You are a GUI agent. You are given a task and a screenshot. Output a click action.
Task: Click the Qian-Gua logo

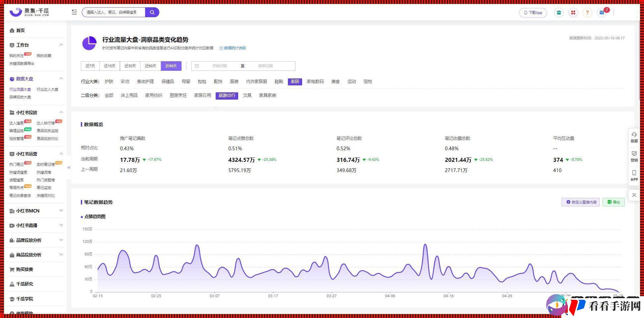click(29, 12)
